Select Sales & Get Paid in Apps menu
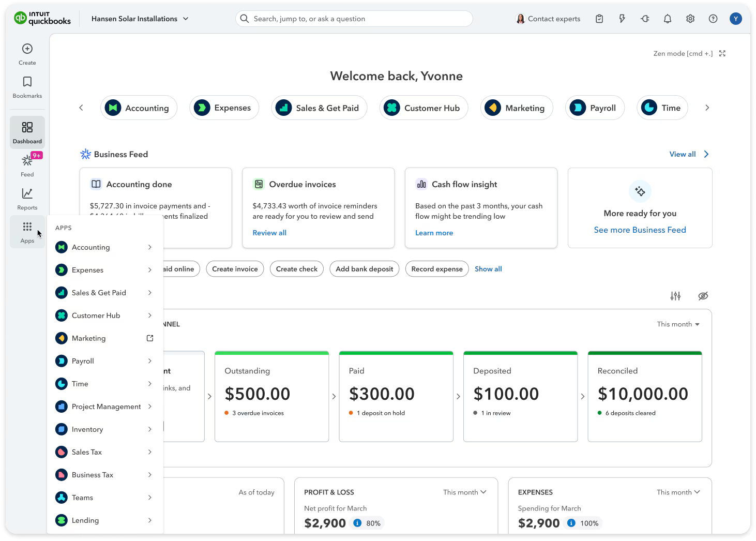Screen dimensions: 756x541 [x=105, y=293]
